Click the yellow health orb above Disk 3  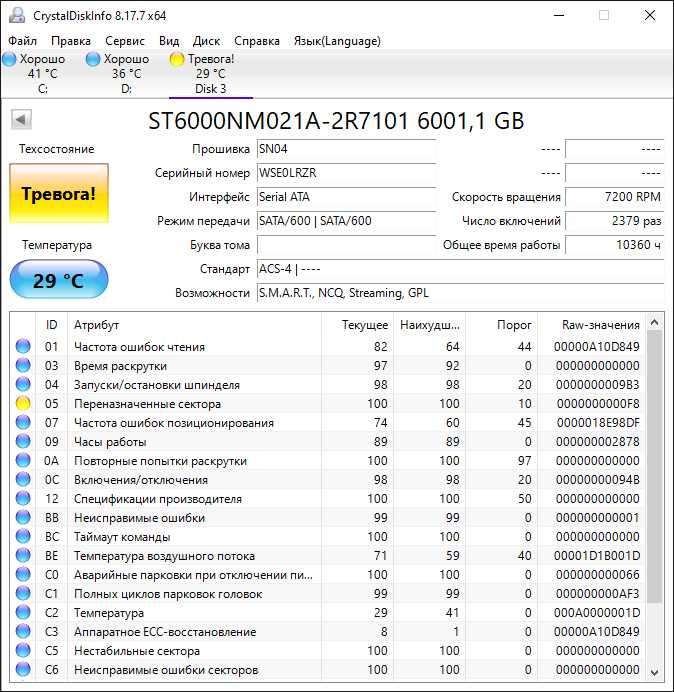177,59
